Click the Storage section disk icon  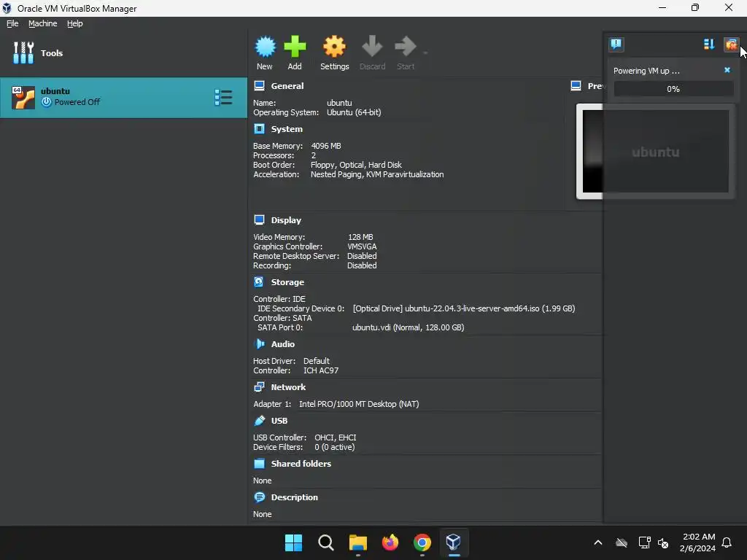pyautogui.click(x=259, y=282)
